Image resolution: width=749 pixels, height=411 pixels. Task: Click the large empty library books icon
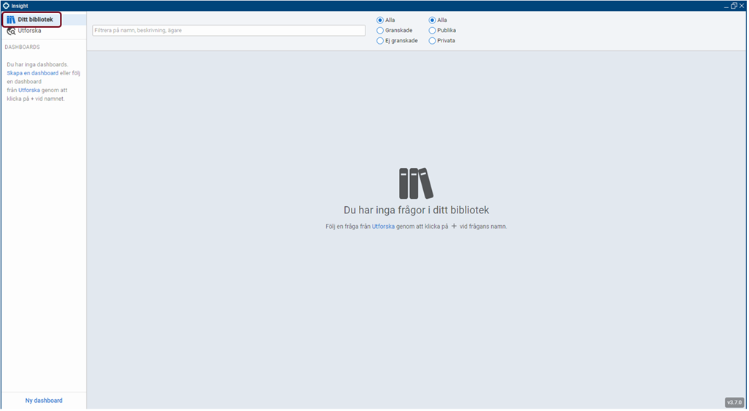click(416, 183)
